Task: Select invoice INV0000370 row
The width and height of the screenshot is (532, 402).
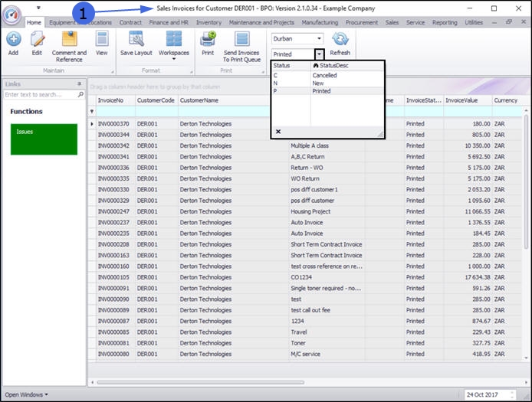Action: [x=305, y=124]
